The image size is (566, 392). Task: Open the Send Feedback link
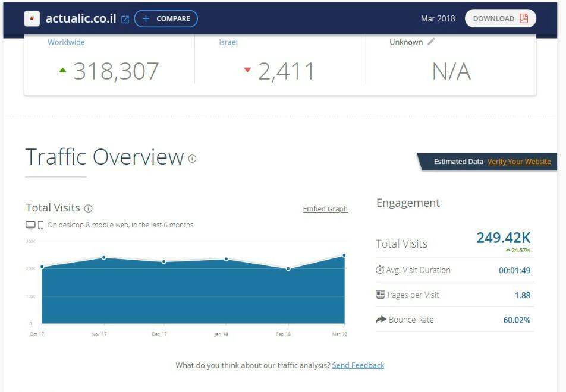(358, 365)
